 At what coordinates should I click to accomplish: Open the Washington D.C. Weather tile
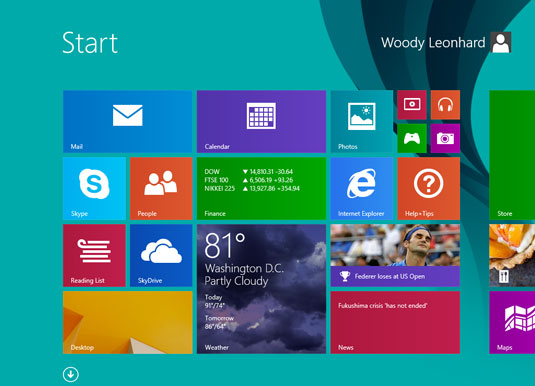click(261, 289)
